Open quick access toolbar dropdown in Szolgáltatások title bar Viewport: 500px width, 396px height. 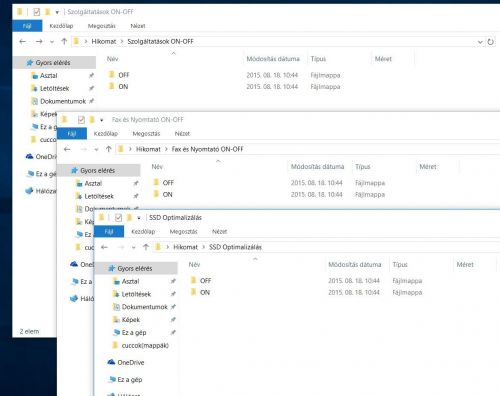57,12
